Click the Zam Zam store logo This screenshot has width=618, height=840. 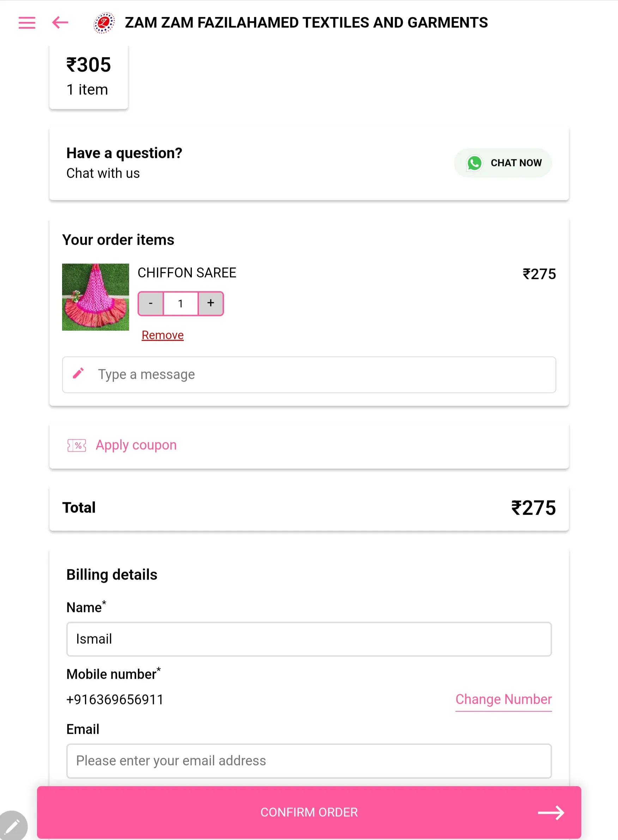coord(103,23)
